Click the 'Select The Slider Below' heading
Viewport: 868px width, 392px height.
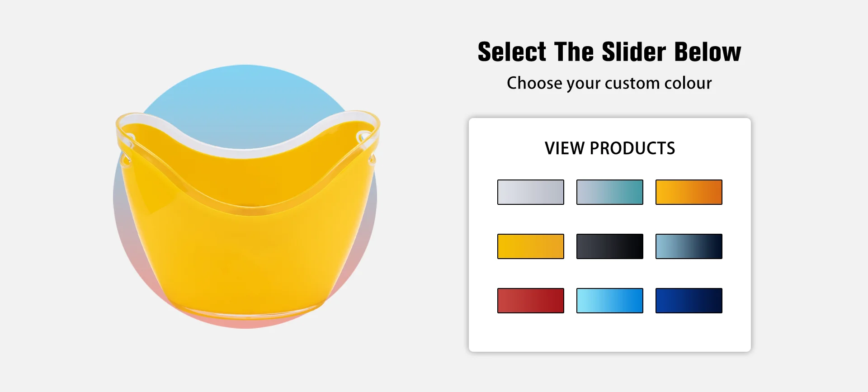tap(609, 52)
